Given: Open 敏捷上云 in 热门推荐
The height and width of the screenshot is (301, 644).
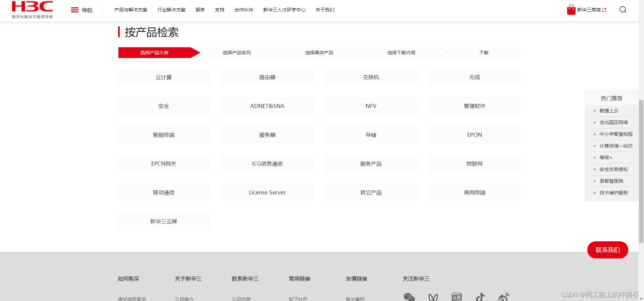Looking at the screenshot, I should point(609,111).
